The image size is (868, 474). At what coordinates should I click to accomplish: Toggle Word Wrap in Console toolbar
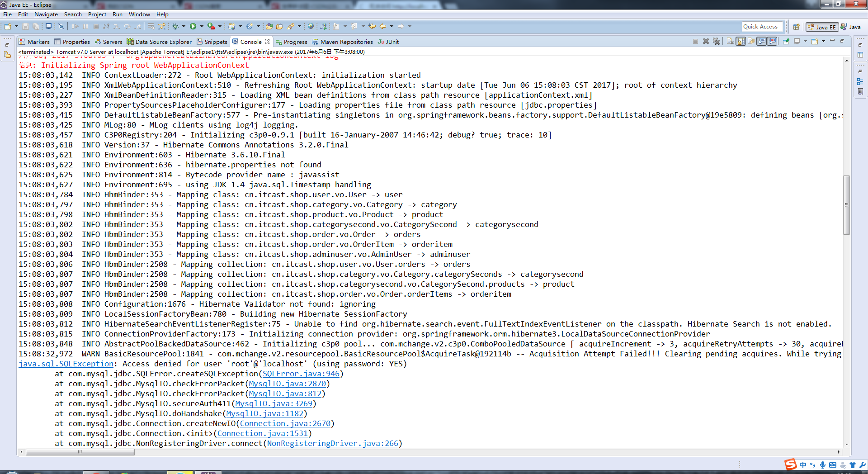(751, 41)
